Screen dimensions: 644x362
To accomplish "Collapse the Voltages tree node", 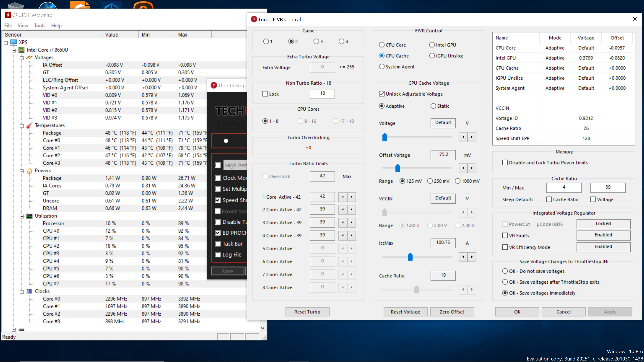I will [22, 58].
